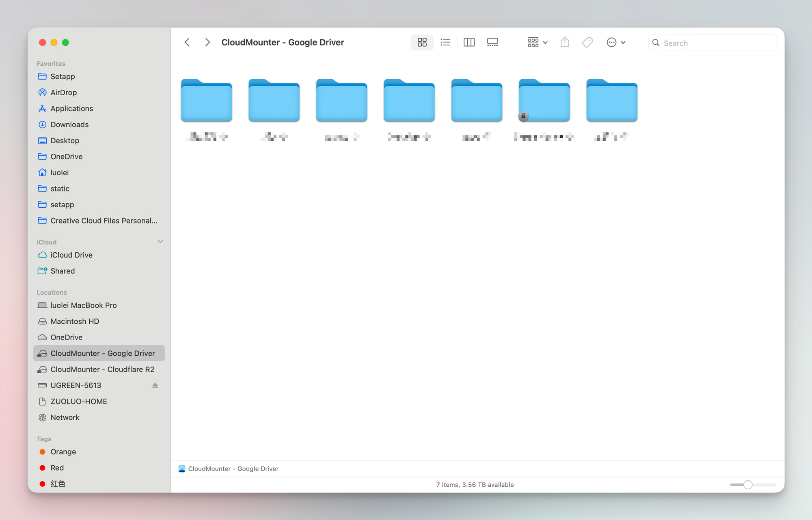This screenshot has height=520, width=812.
Task: Open ZUOLUO-HOME in Locations
Action: tap(99, 401)
